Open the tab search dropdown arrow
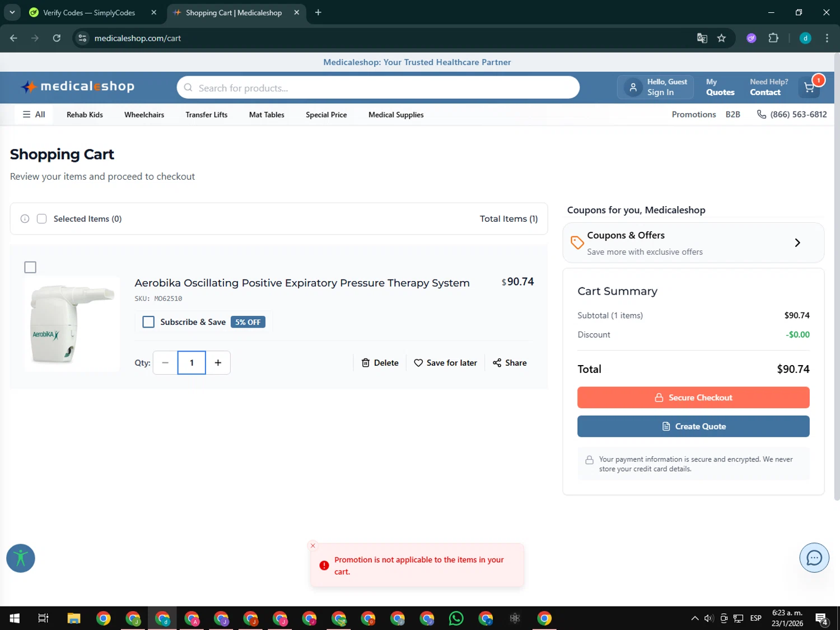The height and width of the screenshot is (630, 840). tap(12, 12)
